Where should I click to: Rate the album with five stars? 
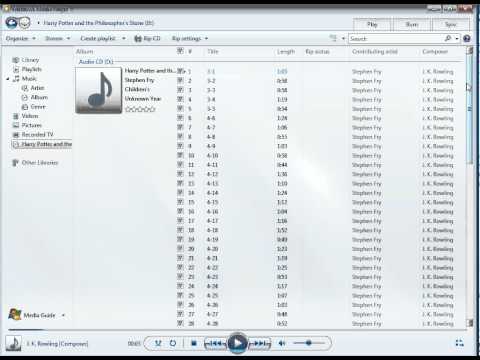[140, 109]
